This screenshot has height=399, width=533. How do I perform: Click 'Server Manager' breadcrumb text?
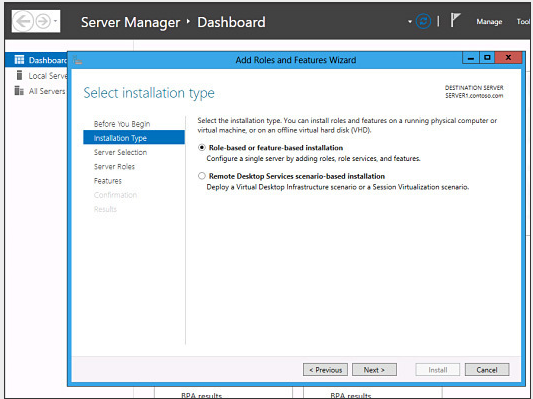click(130, 22)
